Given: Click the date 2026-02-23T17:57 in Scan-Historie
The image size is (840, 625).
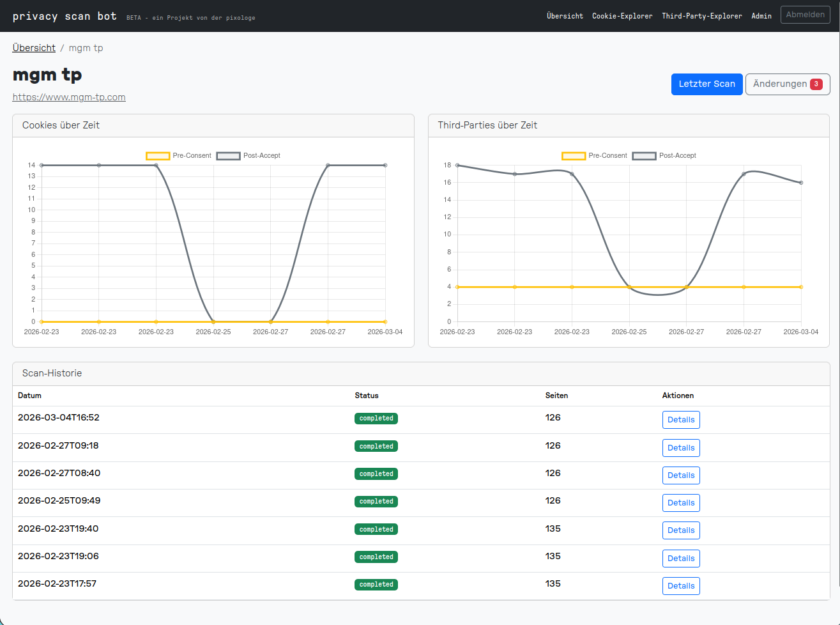Looking at the screenshot, I should [x=57, y=584].
